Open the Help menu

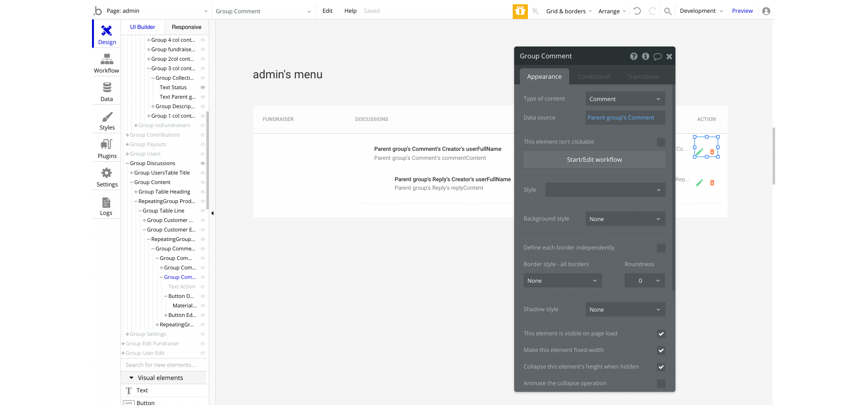351,11
